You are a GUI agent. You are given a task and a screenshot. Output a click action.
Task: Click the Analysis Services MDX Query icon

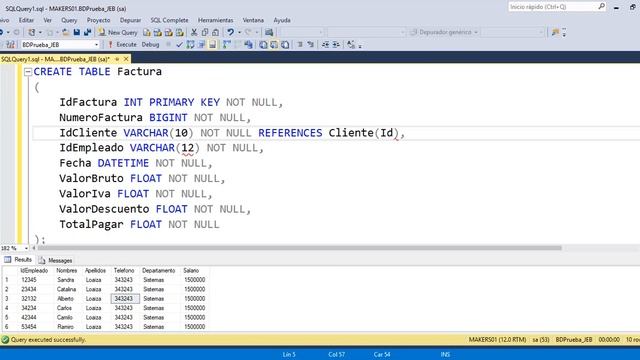point(158,32)
